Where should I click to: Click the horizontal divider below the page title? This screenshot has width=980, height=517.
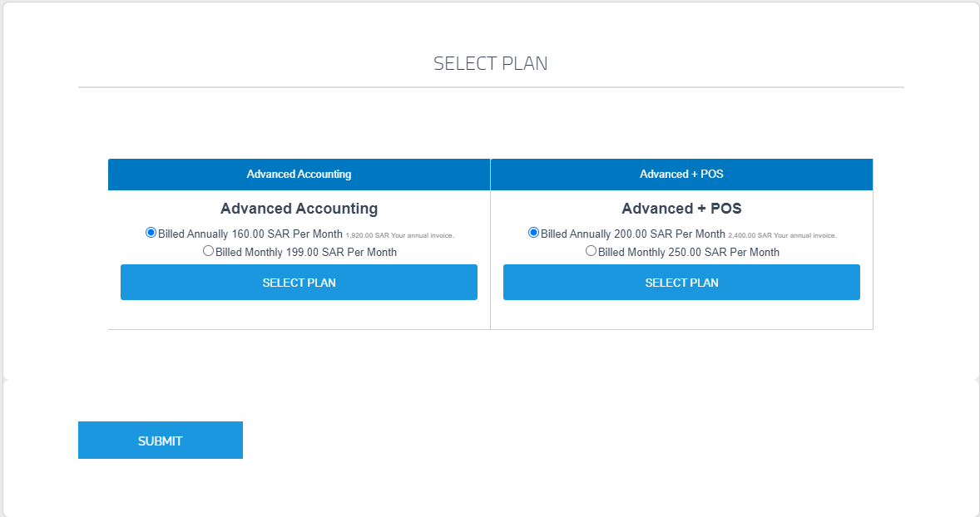(491, 87)
